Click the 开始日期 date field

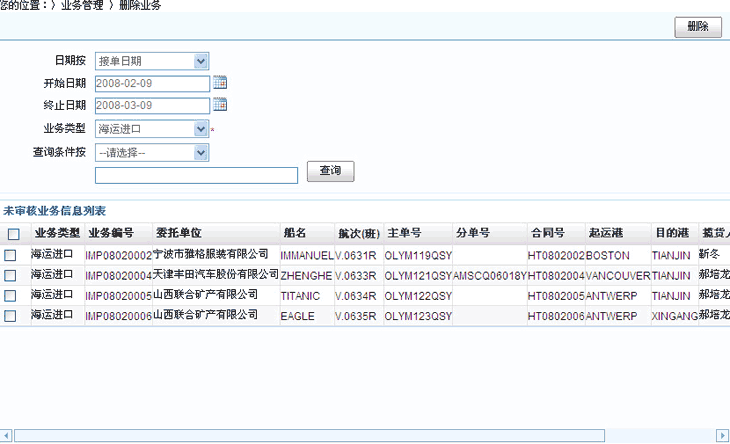[x=152, y=83]
